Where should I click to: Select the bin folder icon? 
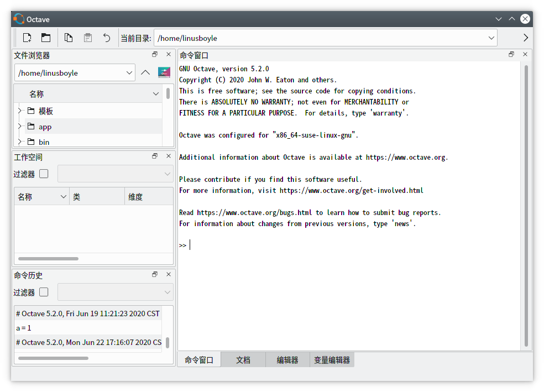point(31,142)
